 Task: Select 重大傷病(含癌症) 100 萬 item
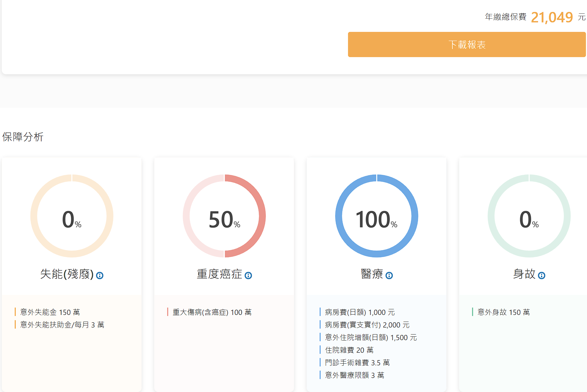[x=212, y=312]
